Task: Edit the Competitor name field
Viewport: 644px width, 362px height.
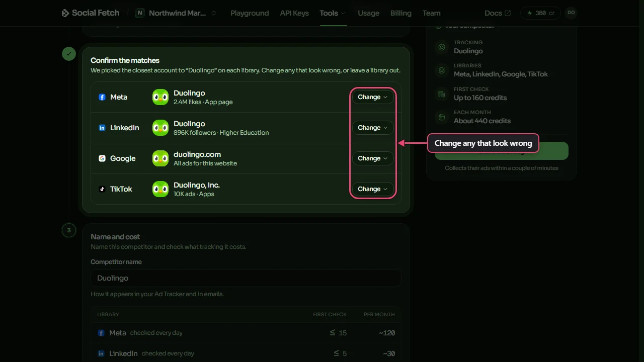Action: coord(246,278)
